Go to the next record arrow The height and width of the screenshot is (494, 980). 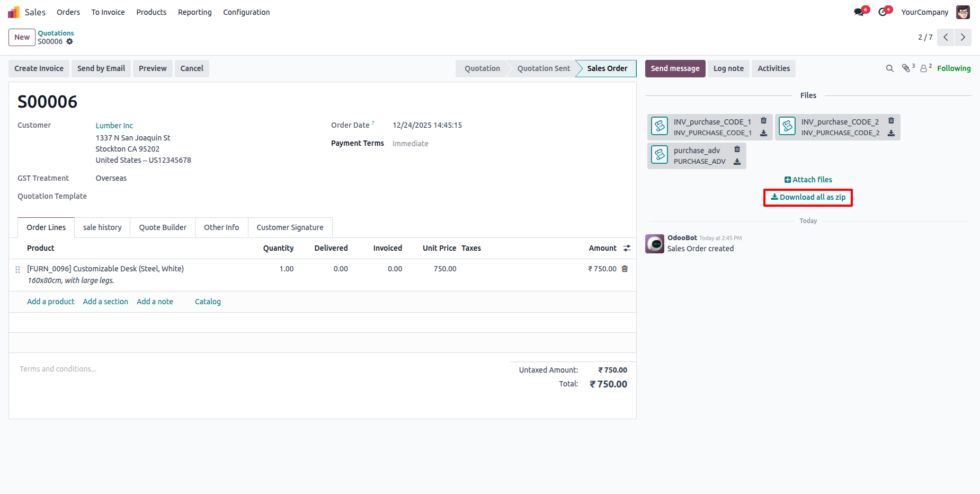pyautogui.click(x=963, y=37)
